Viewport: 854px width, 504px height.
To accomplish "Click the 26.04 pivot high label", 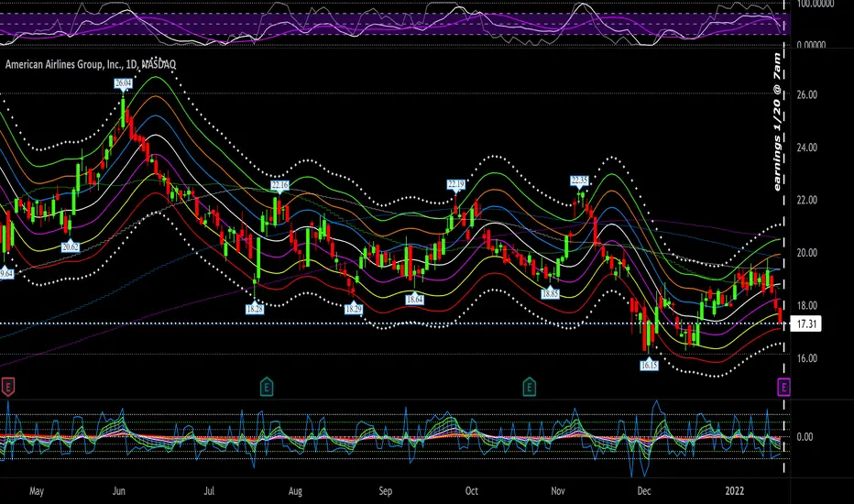I will tap(123, 82).
